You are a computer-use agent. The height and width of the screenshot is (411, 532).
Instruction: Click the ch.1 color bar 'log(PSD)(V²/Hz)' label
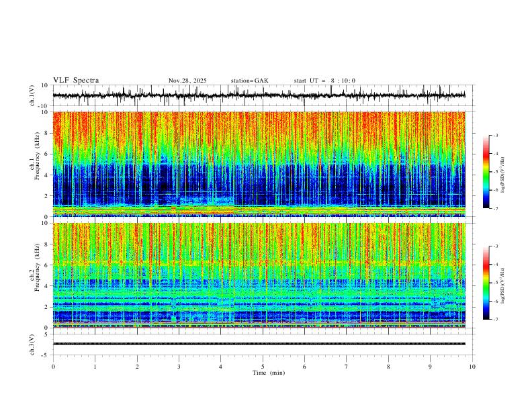click(503, 175)
